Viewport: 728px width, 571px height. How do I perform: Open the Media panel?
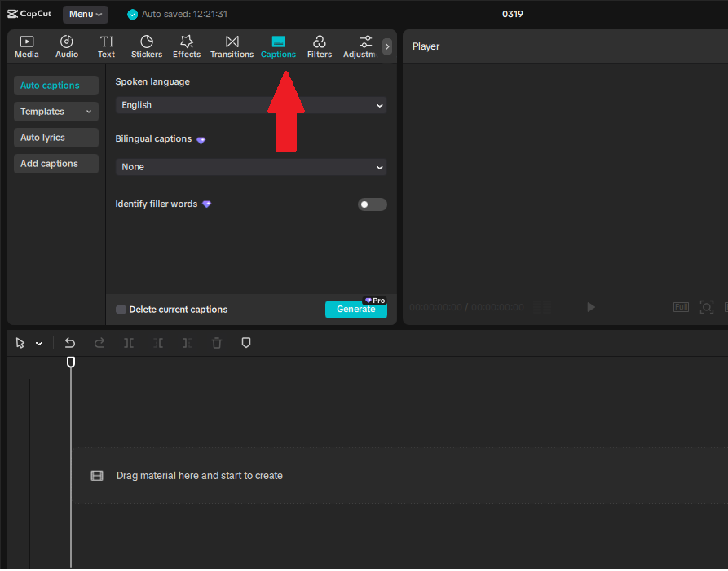(26, 46)
